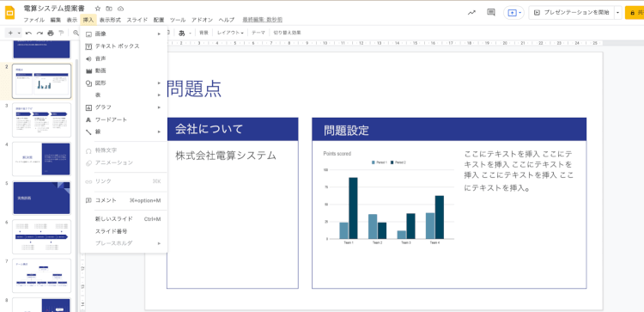This screenshot has height=312, width=644.
Task: Select 図形 in insert menu
Action: (x=124, y=83)
